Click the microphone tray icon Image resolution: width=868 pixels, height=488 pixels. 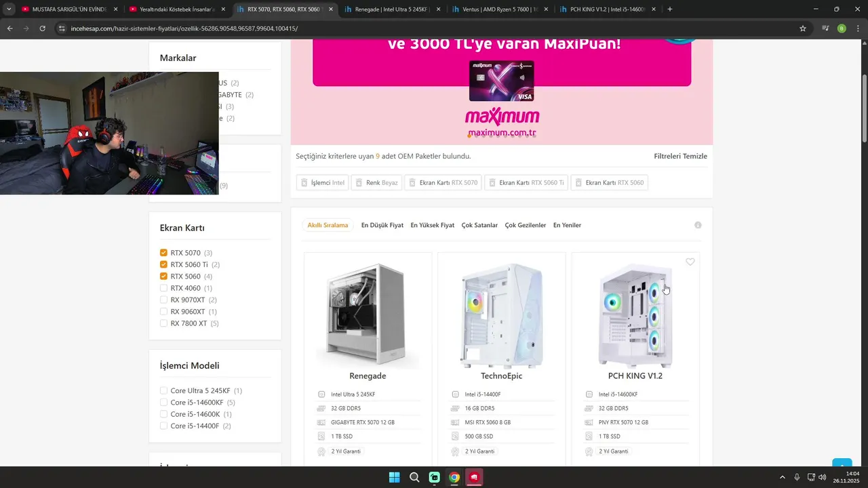tap(797, 477)
